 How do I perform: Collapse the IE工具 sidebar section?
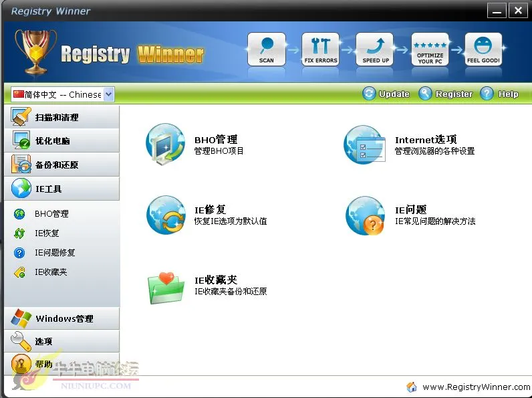pyautogui.click(x=61, y=189)
